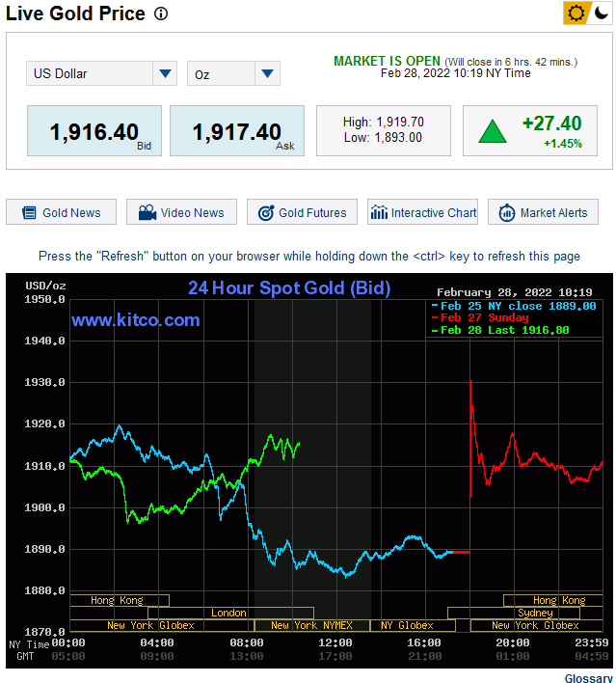Click the Feb 25 NY close 1889.00 legend

[x=514, y=306]
